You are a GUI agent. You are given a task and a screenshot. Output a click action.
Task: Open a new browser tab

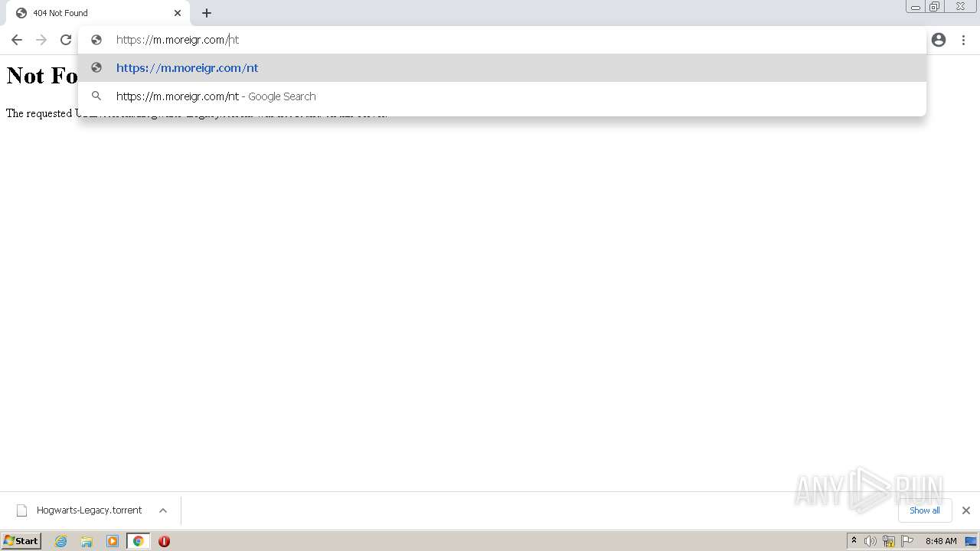click(207, 13)
